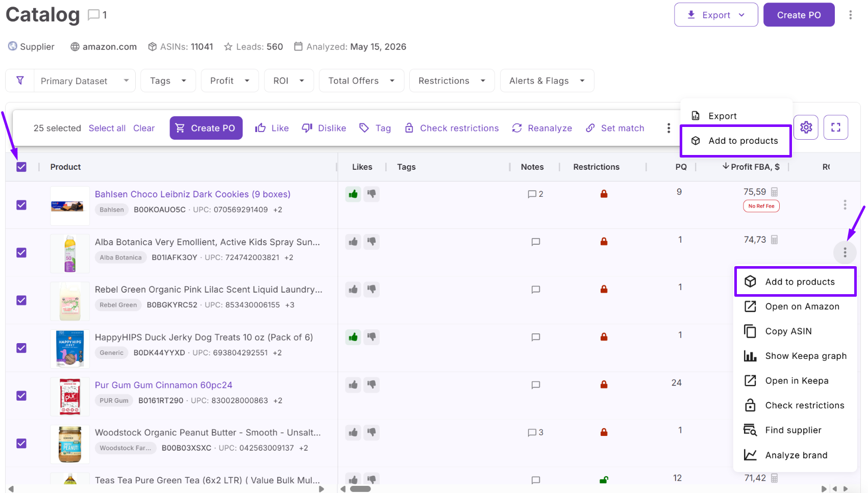Open the Profit filter dropdown
Image resolution: width=868 pixels, height=493 pixels.
pos(230,81)
